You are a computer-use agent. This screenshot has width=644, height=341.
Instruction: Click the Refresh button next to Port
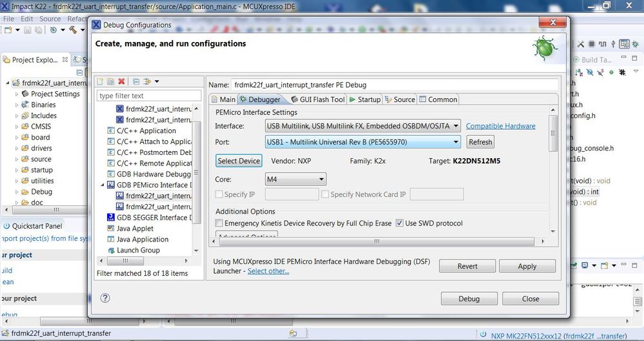[480, 142]
